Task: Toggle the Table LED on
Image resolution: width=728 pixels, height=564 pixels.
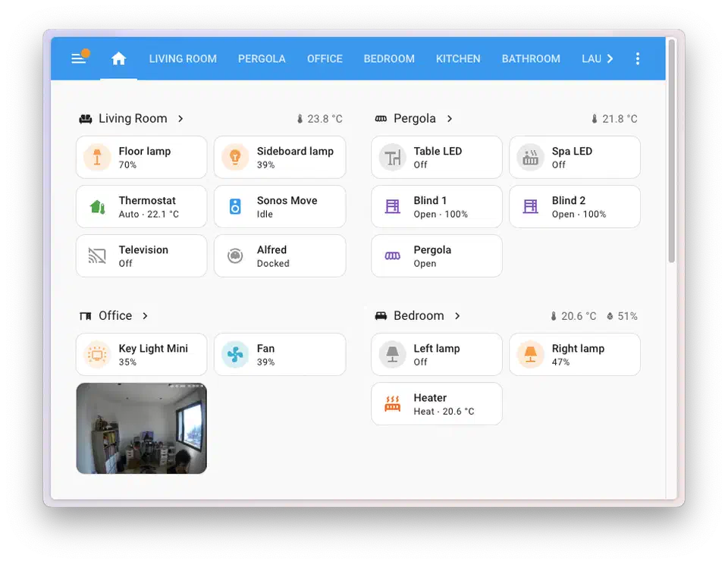Action: (392, 157)
